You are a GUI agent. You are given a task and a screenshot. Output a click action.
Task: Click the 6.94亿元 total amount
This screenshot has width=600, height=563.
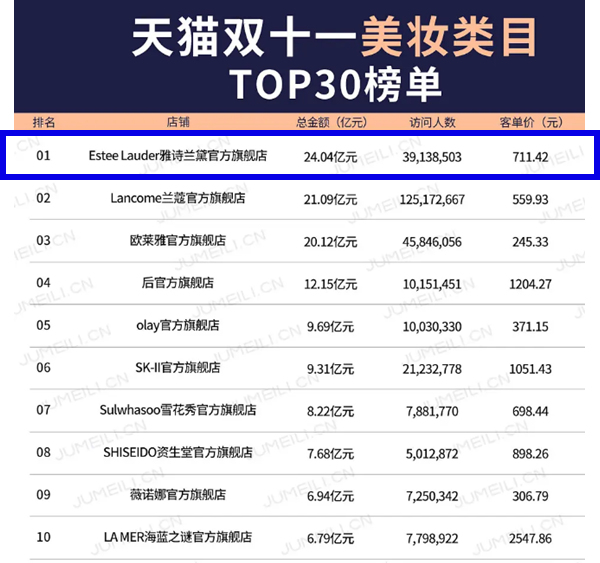click(331, 496)
